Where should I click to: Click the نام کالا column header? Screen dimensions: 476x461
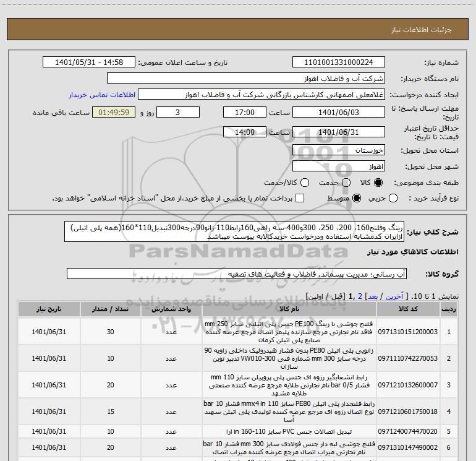click(289, 309)
